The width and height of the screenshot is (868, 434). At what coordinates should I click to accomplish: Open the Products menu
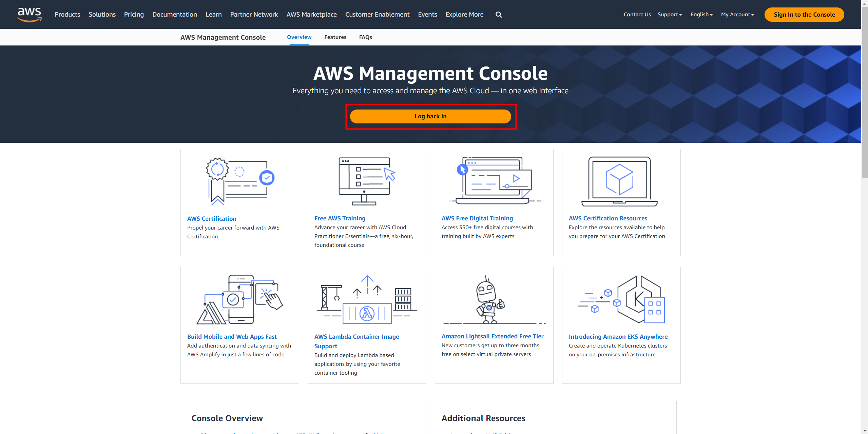[67, 15]
